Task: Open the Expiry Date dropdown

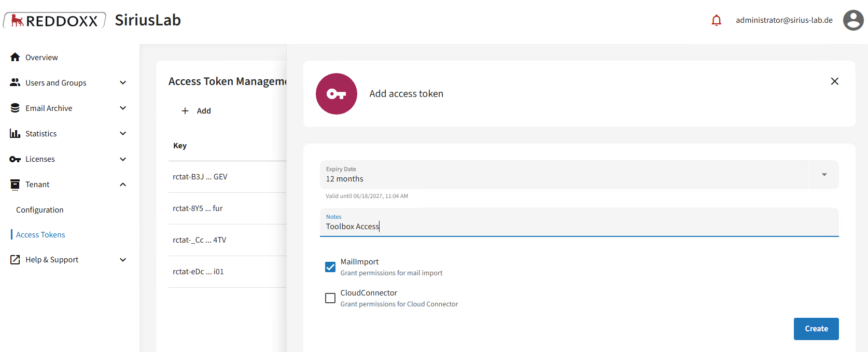Action: click(x=824, y=175)
